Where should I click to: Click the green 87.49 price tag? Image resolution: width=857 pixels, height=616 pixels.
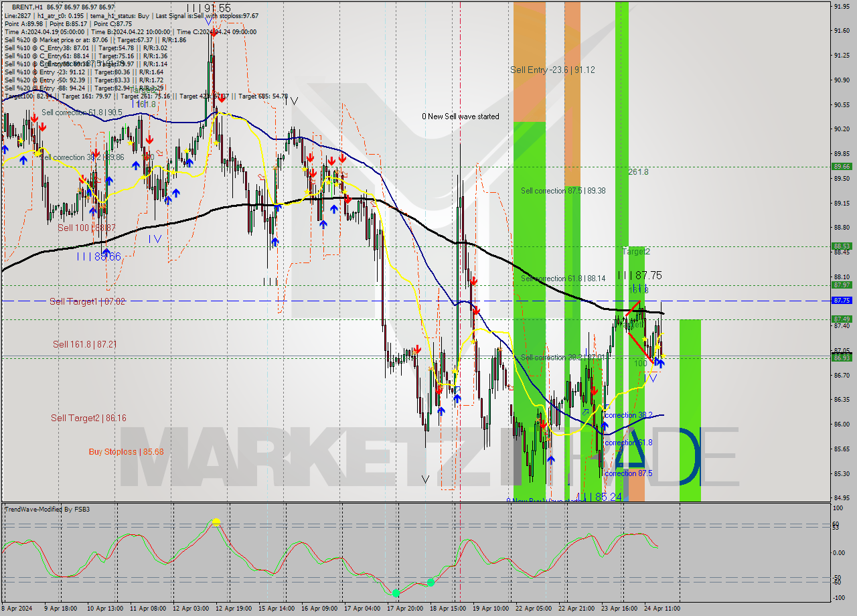coord(842,319)
